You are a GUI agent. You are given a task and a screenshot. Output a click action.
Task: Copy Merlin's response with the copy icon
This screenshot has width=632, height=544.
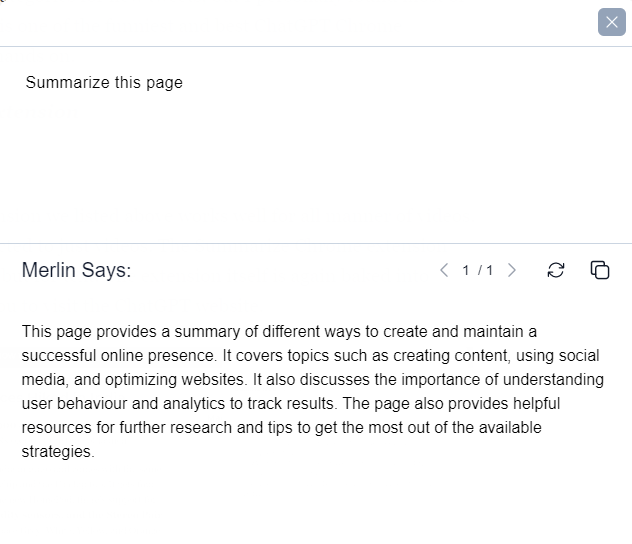click(600, 270)
